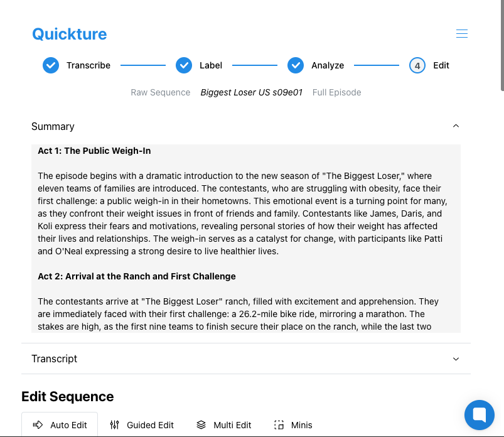Screen dimensions: 504x437
Task: Expand the Transcript section chevron
Action: click(x=456, y=359)
